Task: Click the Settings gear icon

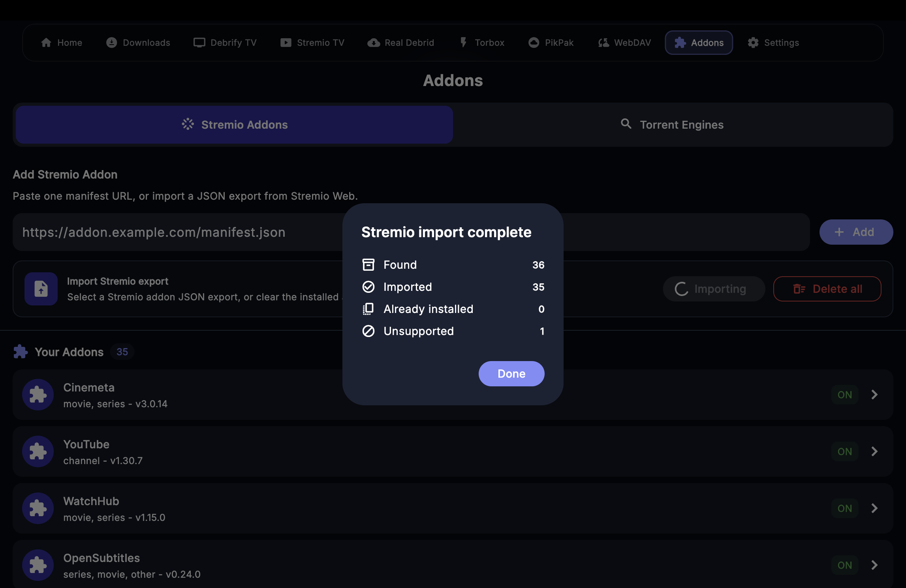Action: click(753, 43)
